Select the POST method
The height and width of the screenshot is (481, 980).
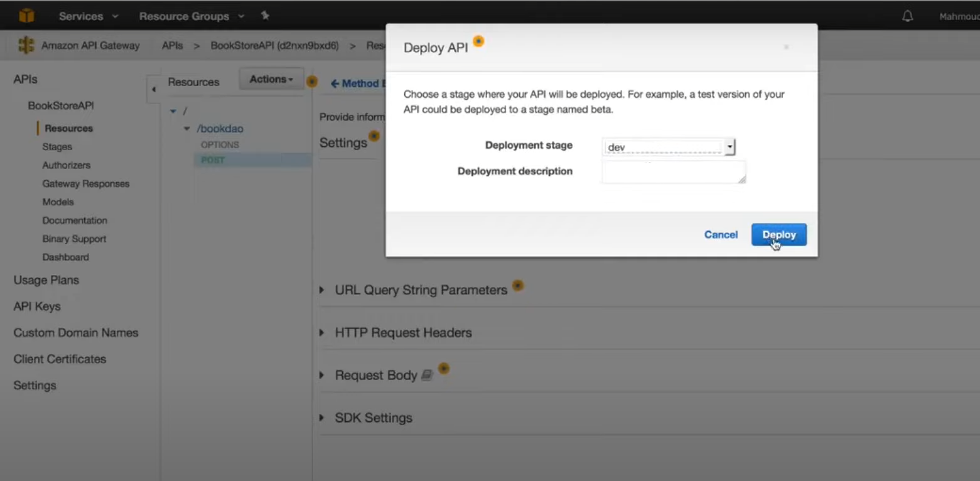coord(213,160)
